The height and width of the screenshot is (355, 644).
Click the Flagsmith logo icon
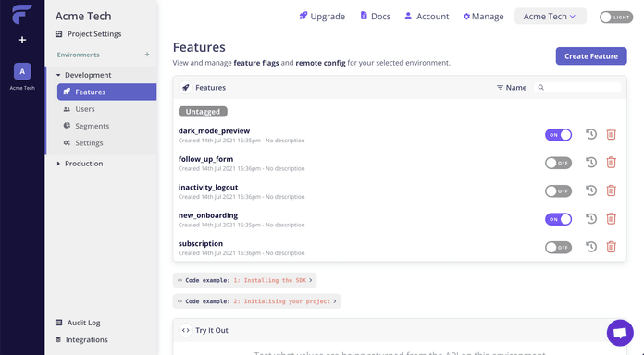22,15
